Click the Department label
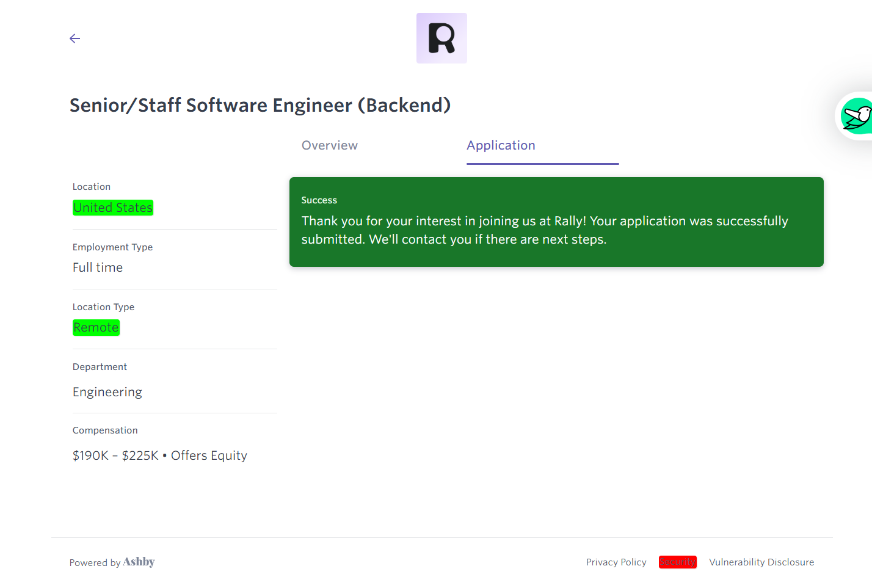Viewport: 872px width, 588px height. coord(100,367)
